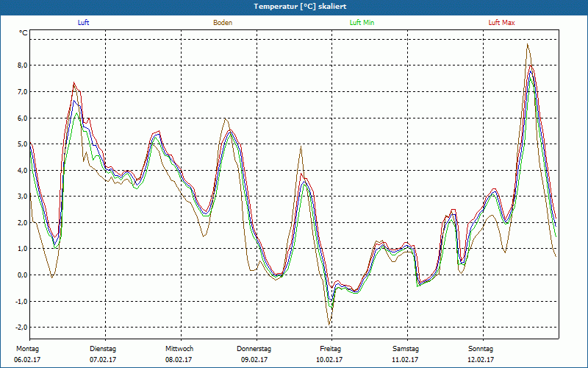This screenshot has height=368, width=588.
Task: Click the date '06.02.17' below the chart
Action: click(x=27, y=360)
